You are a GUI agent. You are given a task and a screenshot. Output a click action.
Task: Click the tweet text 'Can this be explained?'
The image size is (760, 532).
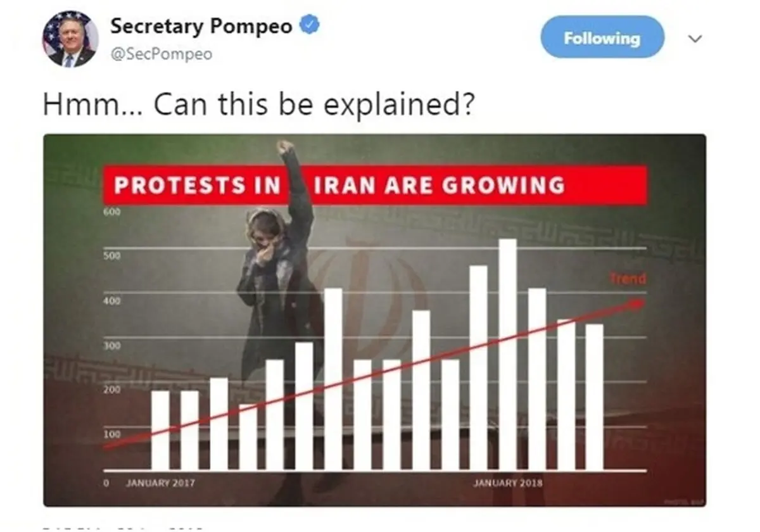point(314,104)
